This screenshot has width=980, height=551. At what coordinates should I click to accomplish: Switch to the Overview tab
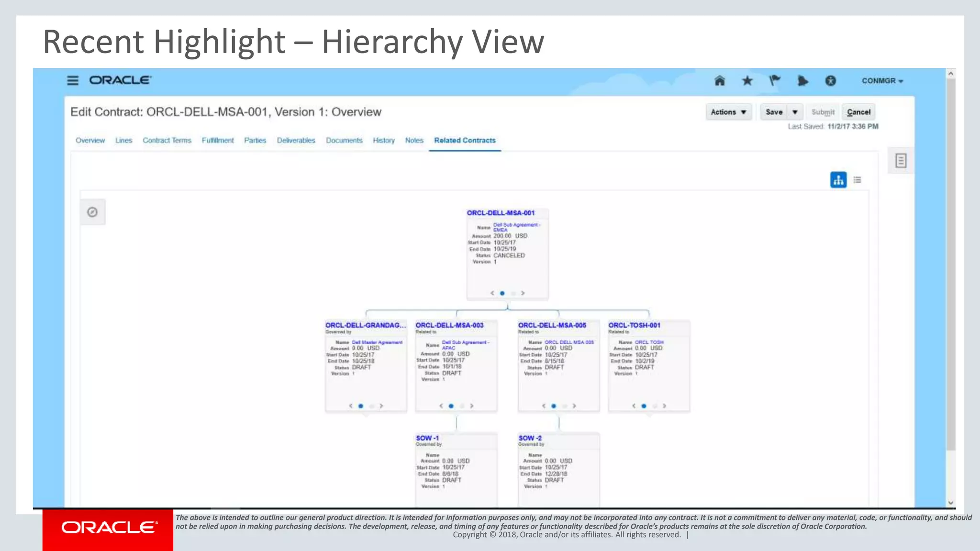point(90,140)
